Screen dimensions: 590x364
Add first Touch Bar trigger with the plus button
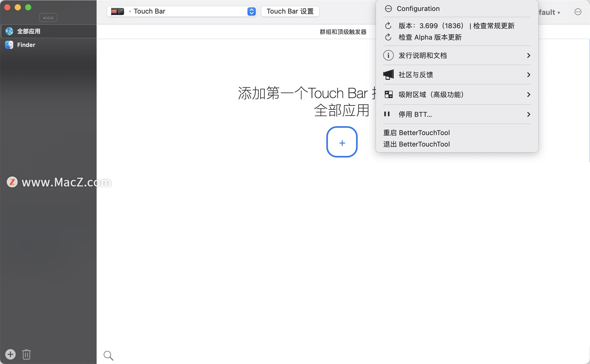342,142
